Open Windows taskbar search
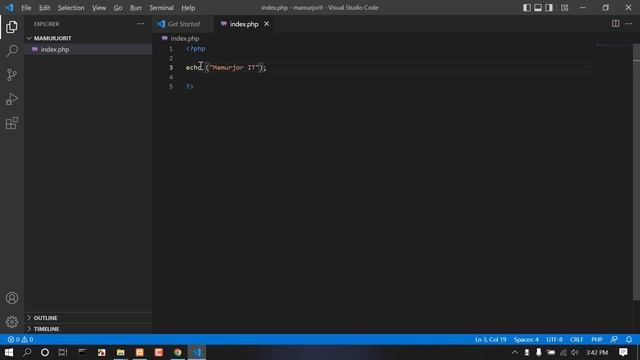 (x=27, y=352)
